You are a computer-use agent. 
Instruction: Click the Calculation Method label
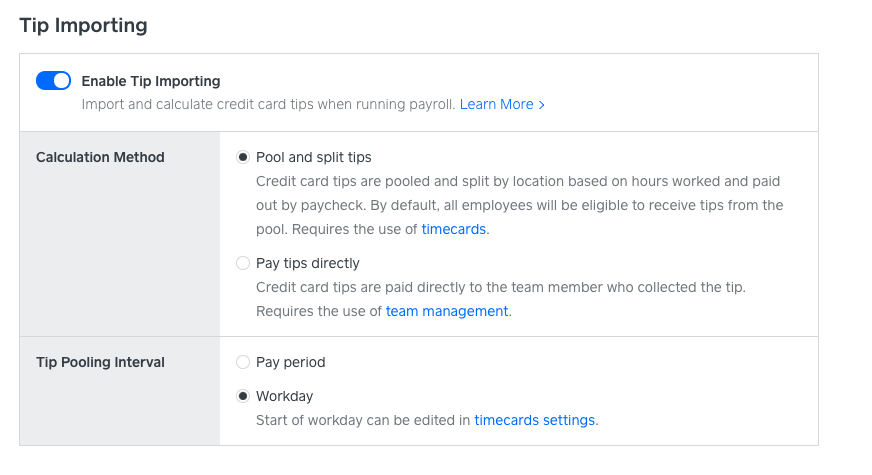pyautogui.click(x=100, y=157)
